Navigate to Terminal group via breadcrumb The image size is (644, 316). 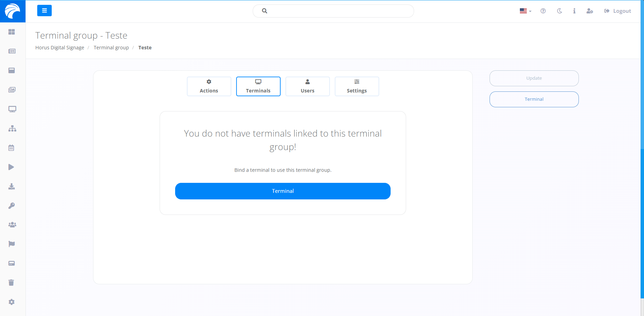tap(111, 47)
